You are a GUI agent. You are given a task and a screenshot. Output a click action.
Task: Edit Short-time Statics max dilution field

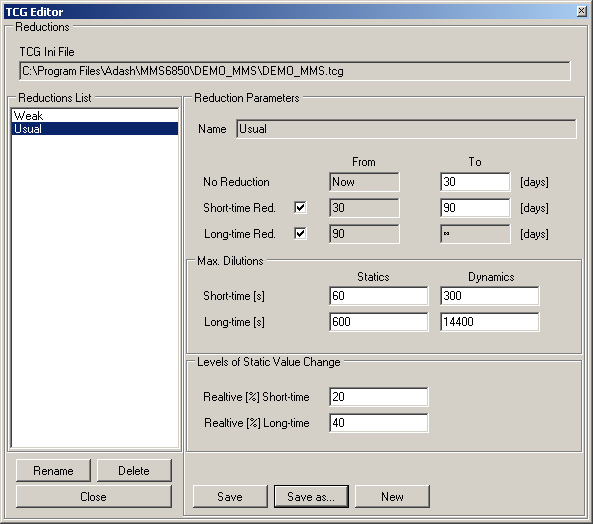(379, 296)
